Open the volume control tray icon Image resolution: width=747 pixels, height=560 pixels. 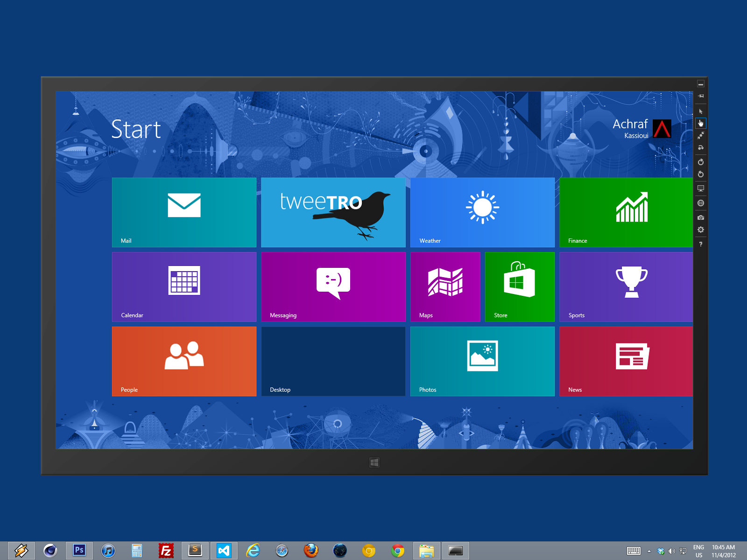point(672,551)
